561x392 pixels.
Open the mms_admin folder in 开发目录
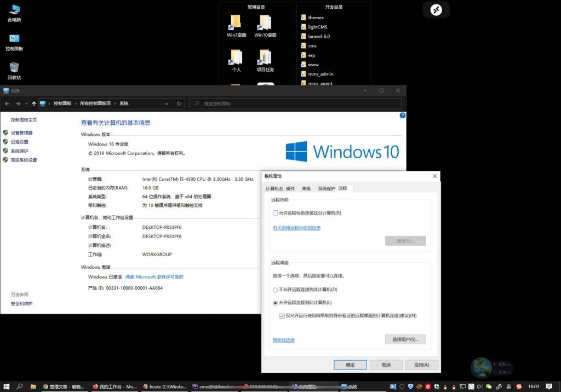point(317,74)
